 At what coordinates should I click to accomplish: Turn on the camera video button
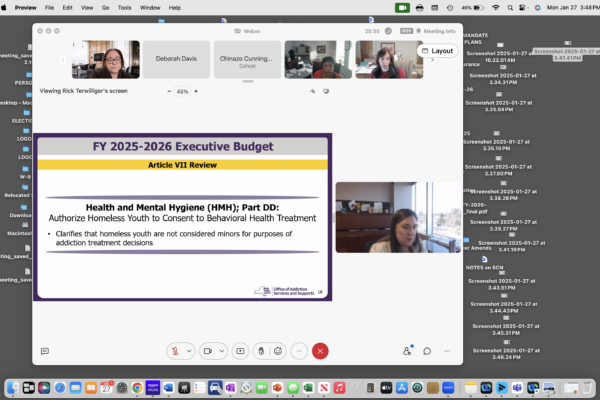(207, 351)
